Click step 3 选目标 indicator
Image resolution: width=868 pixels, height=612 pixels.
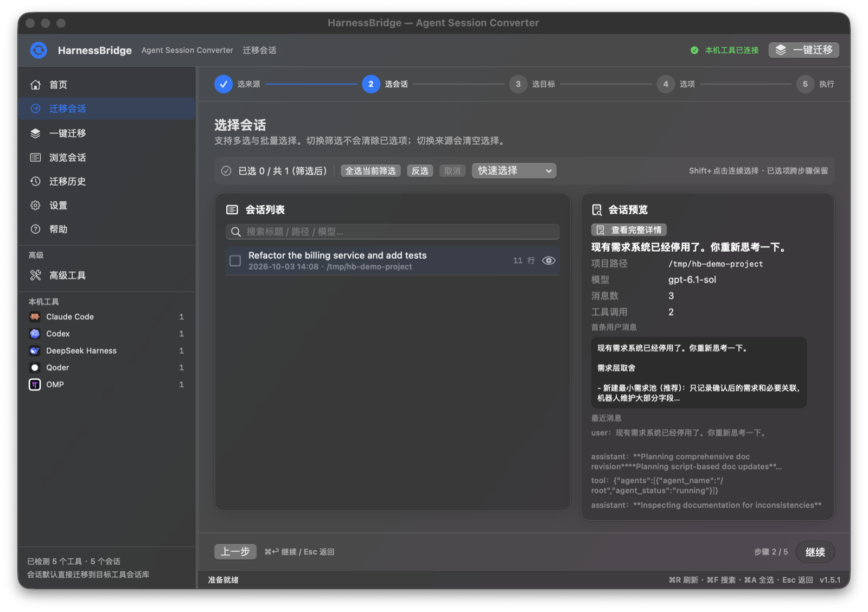[x=518, y=84]
